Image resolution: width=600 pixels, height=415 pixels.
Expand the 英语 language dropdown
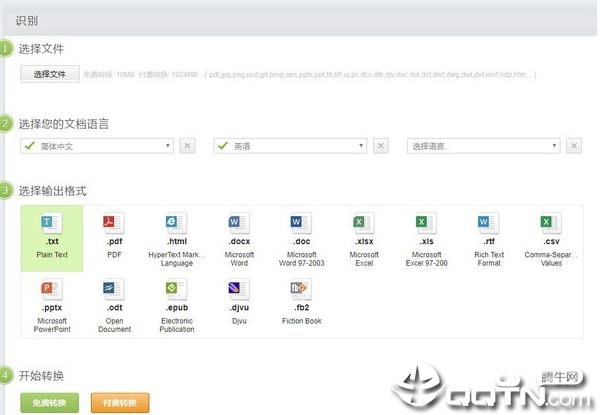pos(290,146)
